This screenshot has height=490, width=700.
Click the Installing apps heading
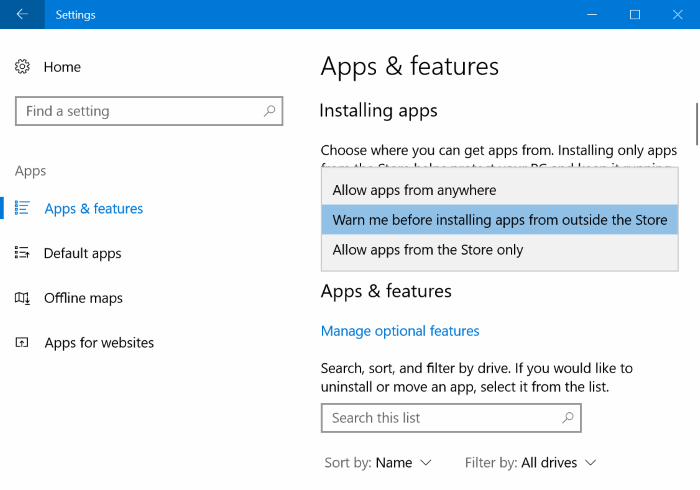(x=379, y=110)
